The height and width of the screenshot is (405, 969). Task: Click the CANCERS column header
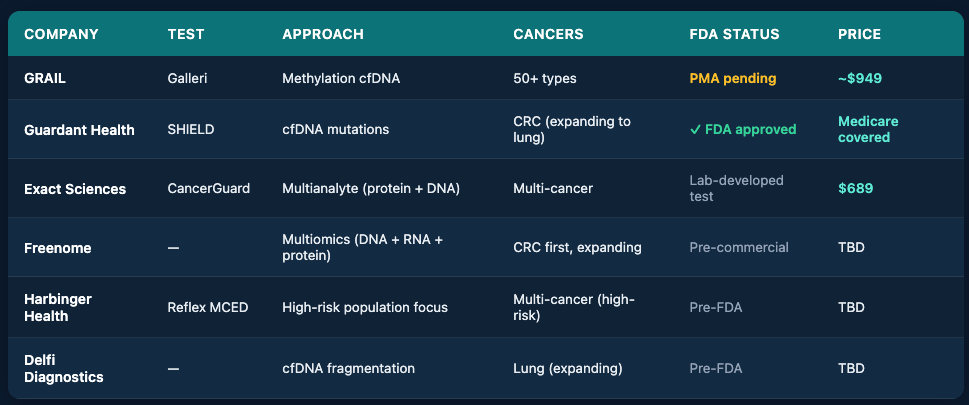548,34
